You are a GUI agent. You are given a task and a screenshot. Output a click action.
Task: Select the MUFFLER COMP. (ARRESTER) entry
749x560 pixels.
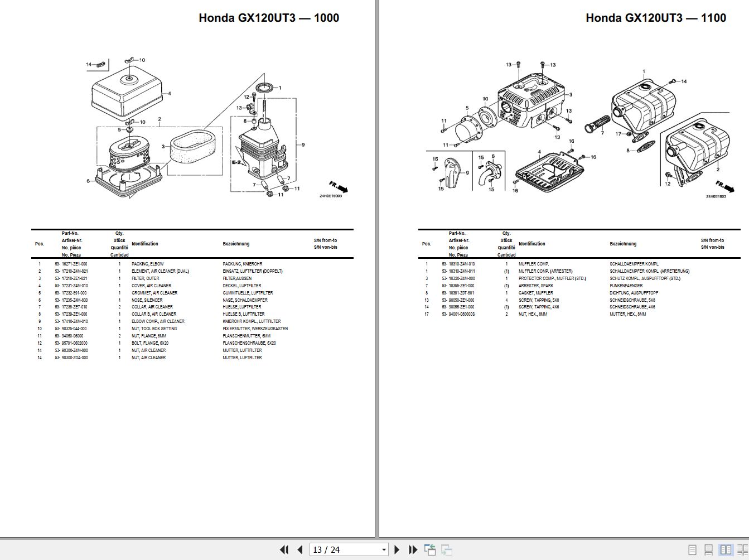pos(545,271)
